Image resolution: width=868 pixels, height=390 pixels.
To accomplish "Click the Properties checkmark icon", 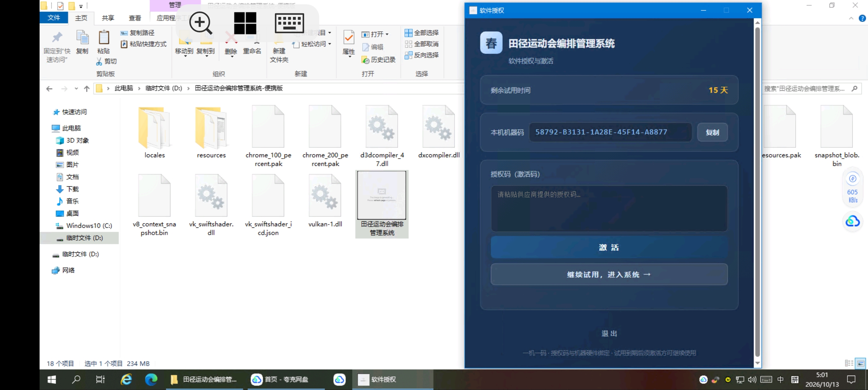I will 349,38.
